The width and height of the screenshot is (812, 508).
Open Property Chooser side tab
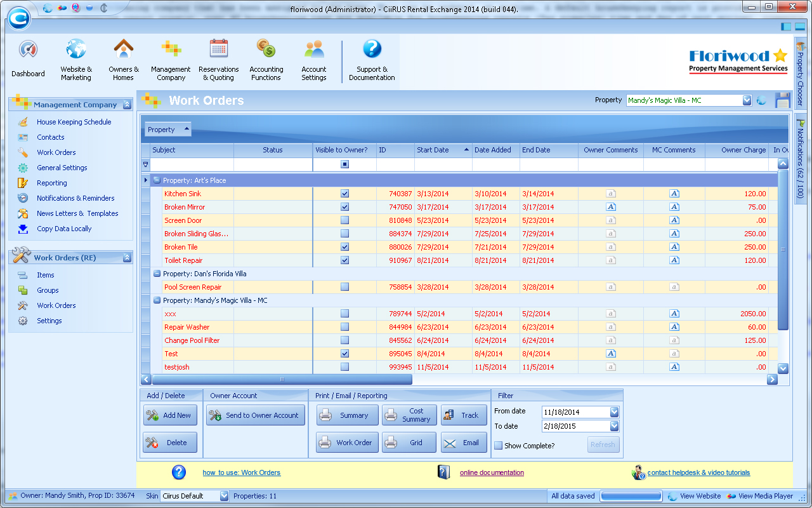point(800,74)
